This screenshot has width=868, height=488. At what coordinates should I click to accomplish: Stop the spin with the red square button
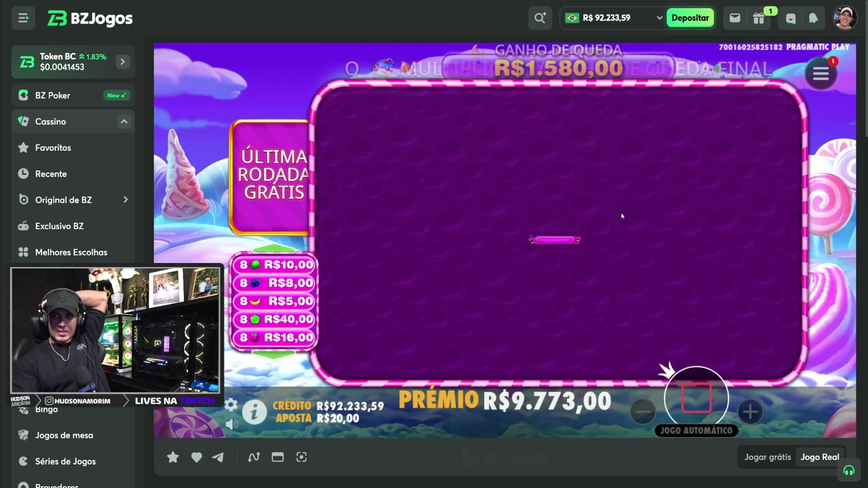coord(696,398)
